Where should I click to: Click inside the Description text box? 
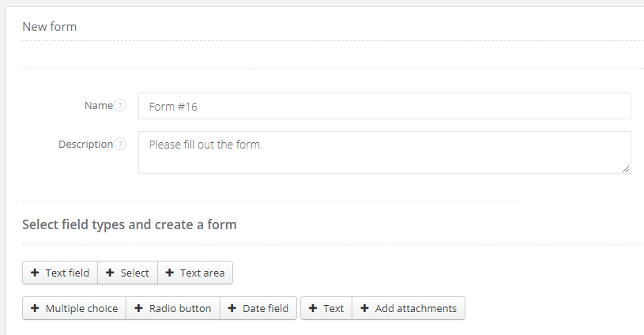pos(384,152)
